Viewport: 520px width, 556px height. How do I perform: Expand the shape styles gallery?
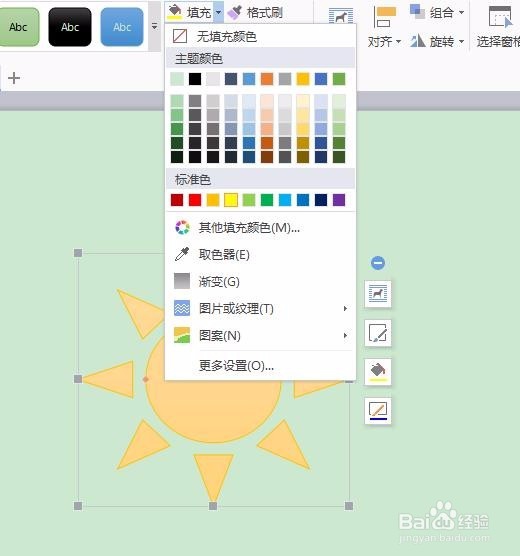pyautogui.click(x=154, y=27)
